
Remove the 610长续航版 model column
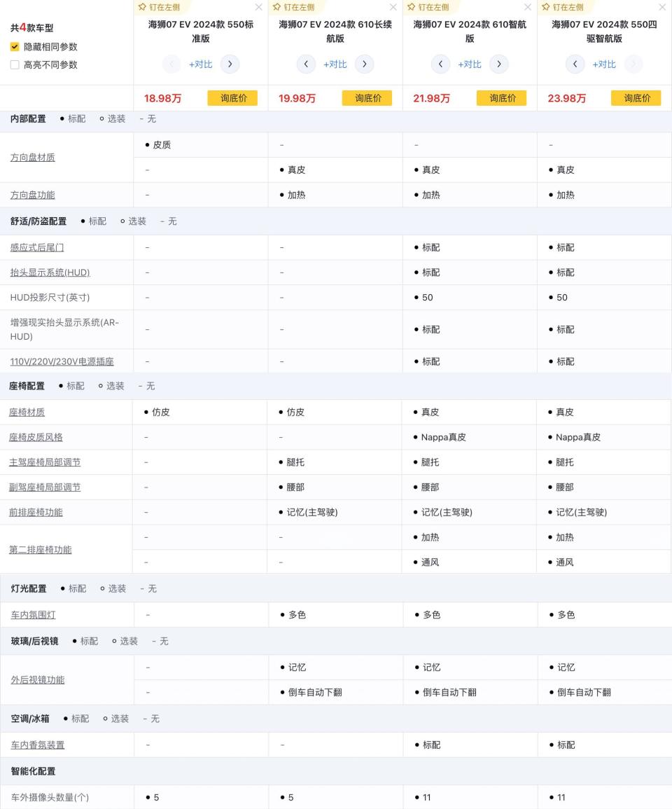pos(393,7)
